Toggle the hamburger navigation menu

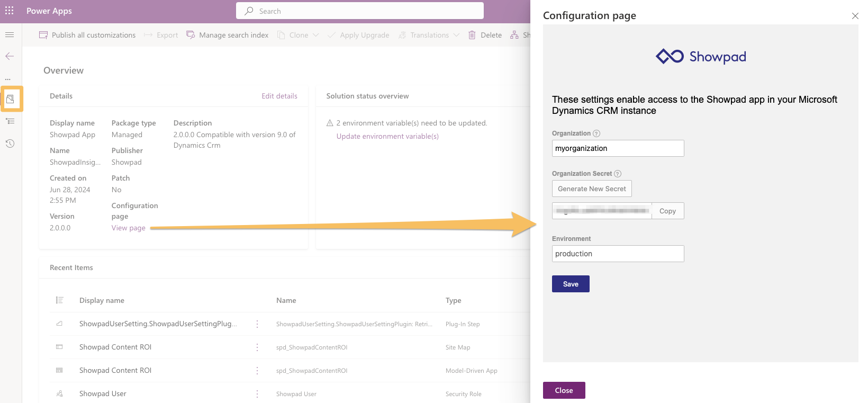(10, 35)
